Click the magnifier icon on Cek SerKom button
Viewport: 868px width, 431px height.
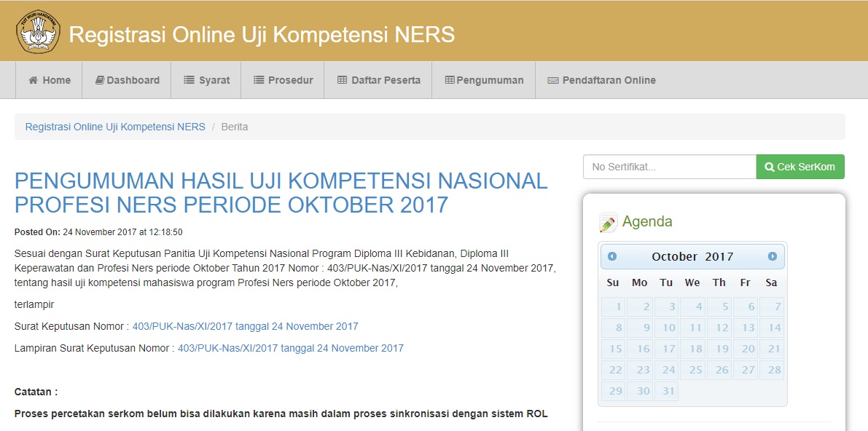769,166
